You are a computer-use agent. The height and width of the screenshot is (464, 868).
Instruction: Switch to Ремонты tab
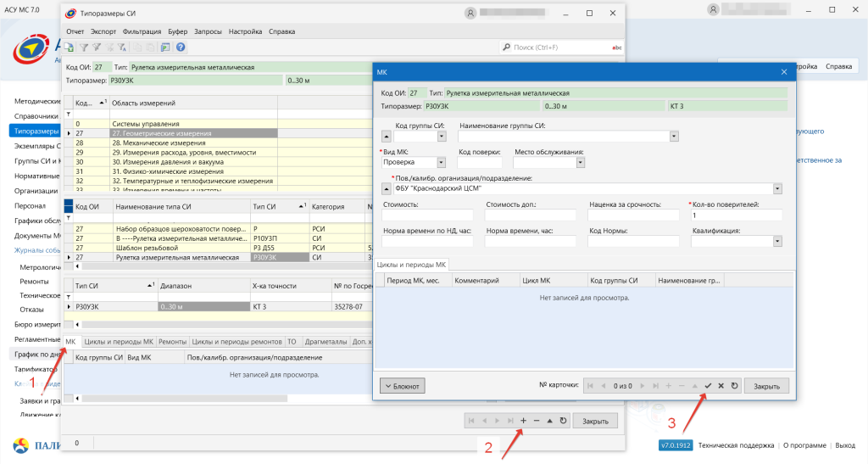point(172,342)
